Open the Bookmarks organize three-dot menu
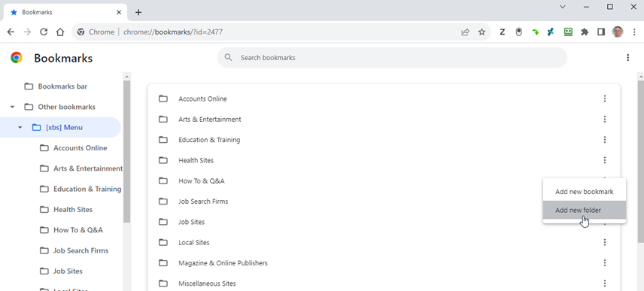 coord(627,57)
